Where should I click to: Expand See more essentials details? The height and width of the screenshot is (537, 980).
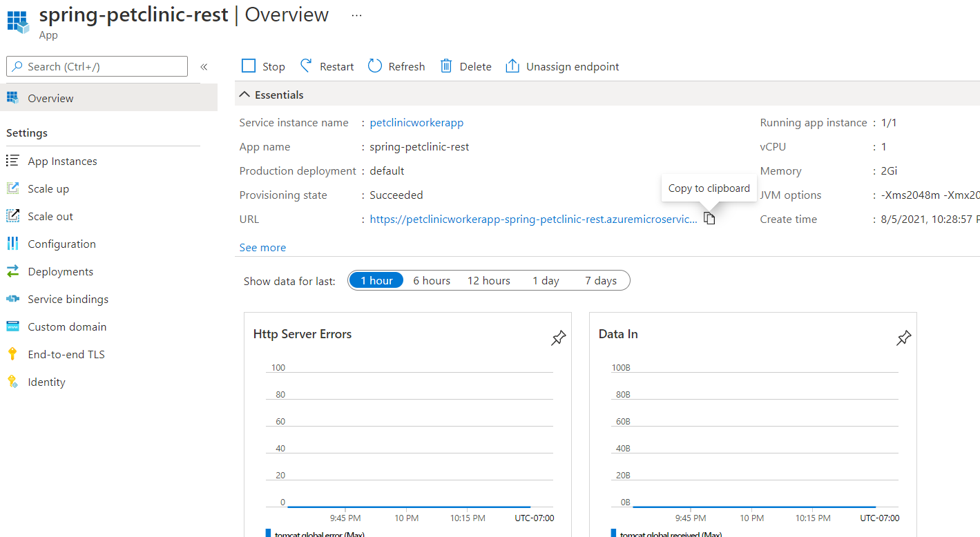click(x=262, y=247)
